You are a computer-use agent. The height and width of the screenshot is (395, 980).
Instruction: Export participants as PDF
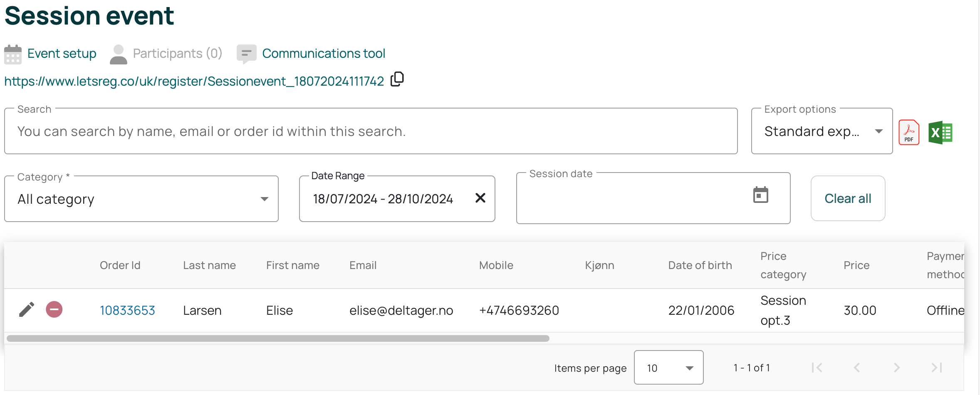pos(909,133)
